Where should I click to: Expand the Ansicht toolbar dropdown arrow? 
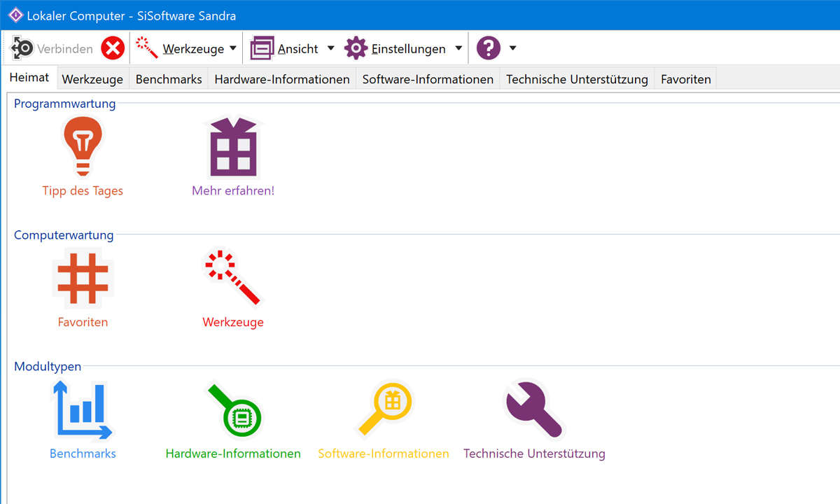coord(330,48)
